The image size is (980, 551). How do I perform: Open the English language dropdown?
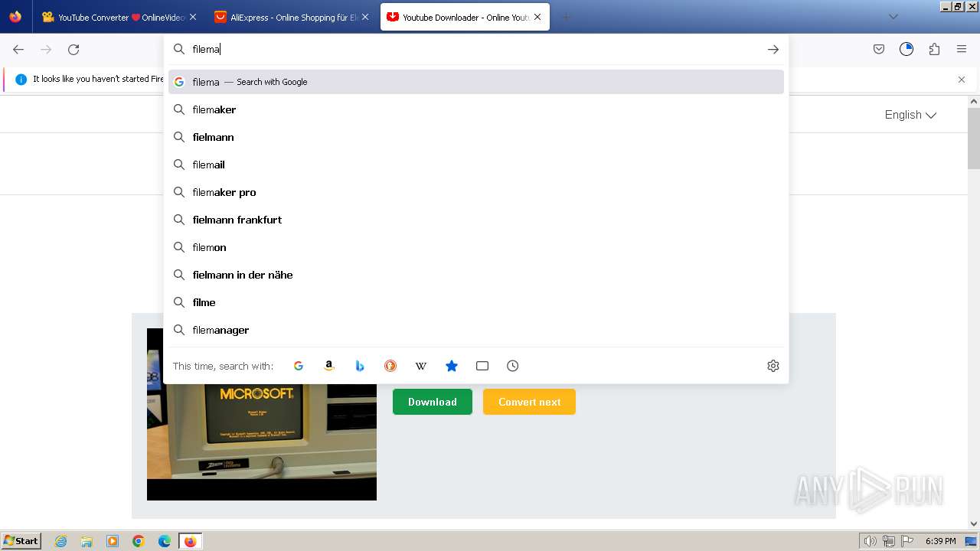(x=910, y=115)
